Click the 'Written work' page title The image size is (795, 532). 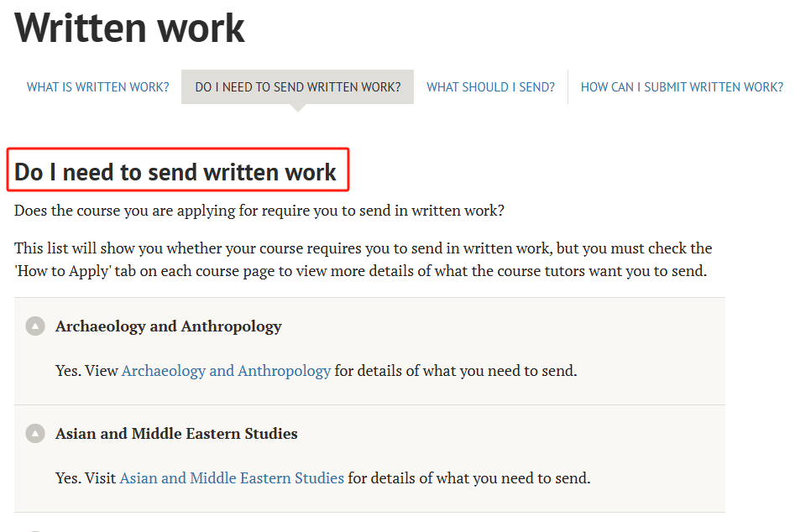tap(130, 28)
